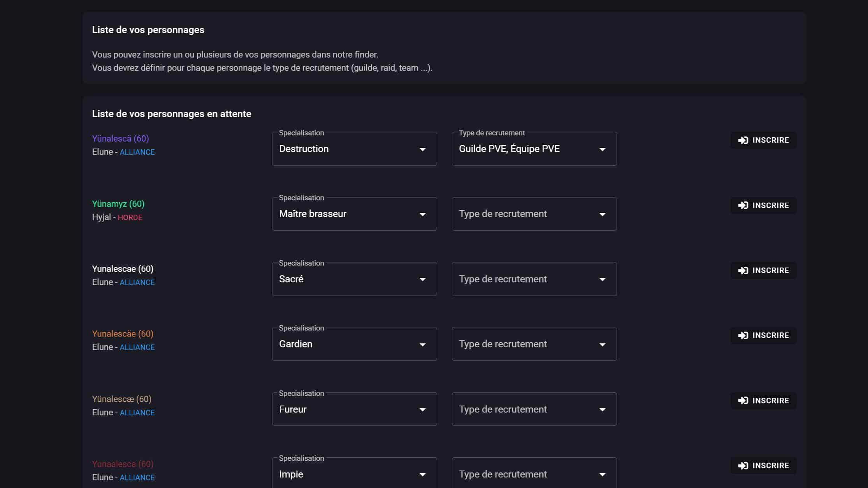Viewport: 868px width, 488px height.
Task: Open Guilde PVE, Équipe PVE recruitment dropdown
Action: pos(534,149)
